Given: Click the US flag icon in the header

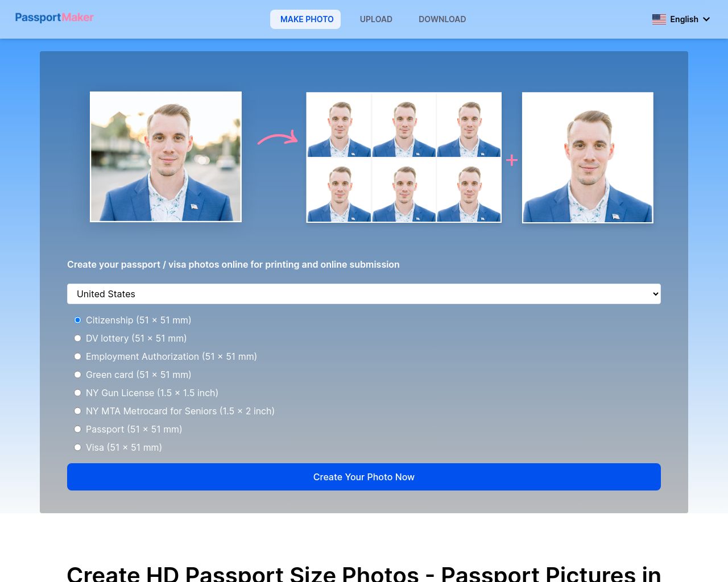Looking at the screenshot, I should coord(659,19).
